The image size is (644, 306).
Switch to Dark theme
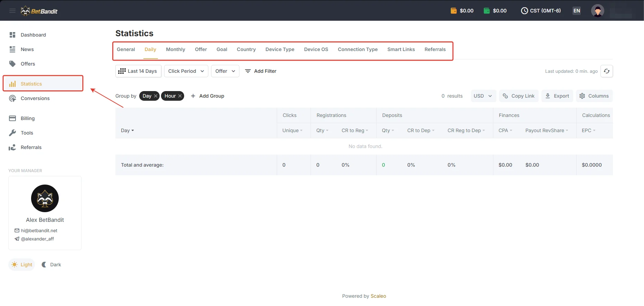(x=51, y=265)
